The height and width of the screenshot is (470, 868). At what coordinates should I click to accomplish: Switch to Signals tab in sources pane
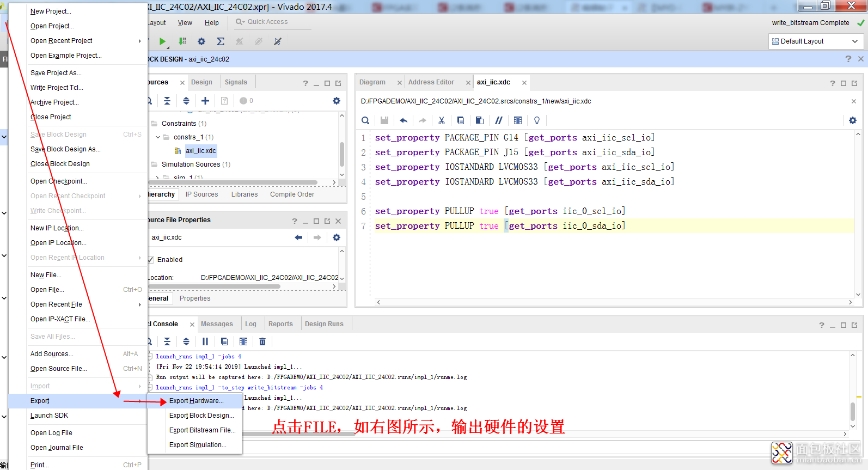click(236, 82)
